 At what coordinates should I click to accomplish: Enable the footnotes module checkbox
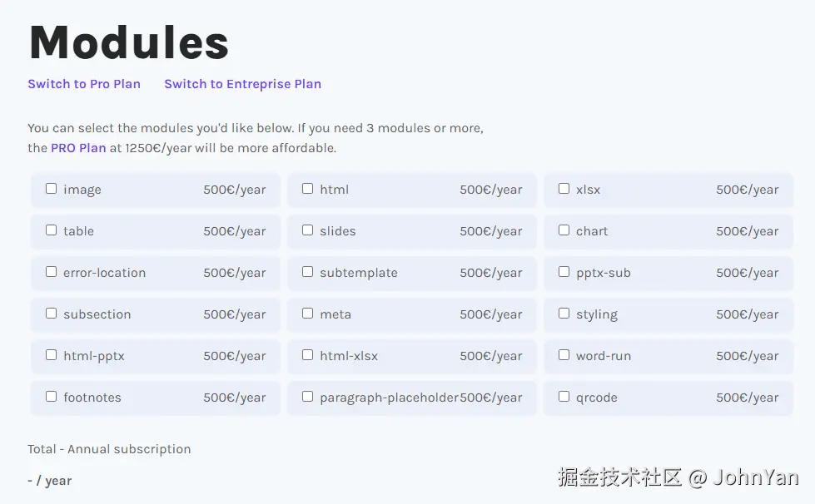click(x=51, y=397)
